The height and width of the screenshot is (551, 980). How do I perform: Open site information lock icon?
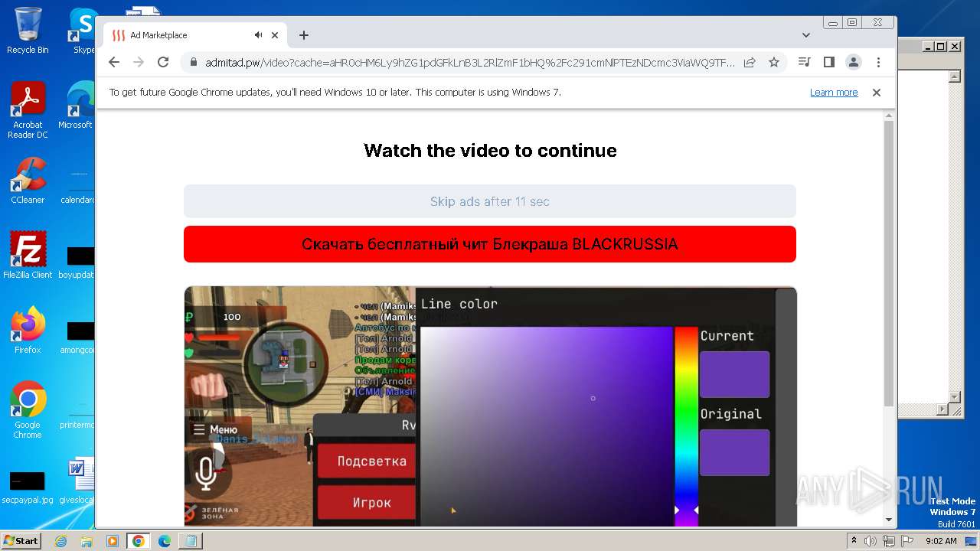pos(193,63)
